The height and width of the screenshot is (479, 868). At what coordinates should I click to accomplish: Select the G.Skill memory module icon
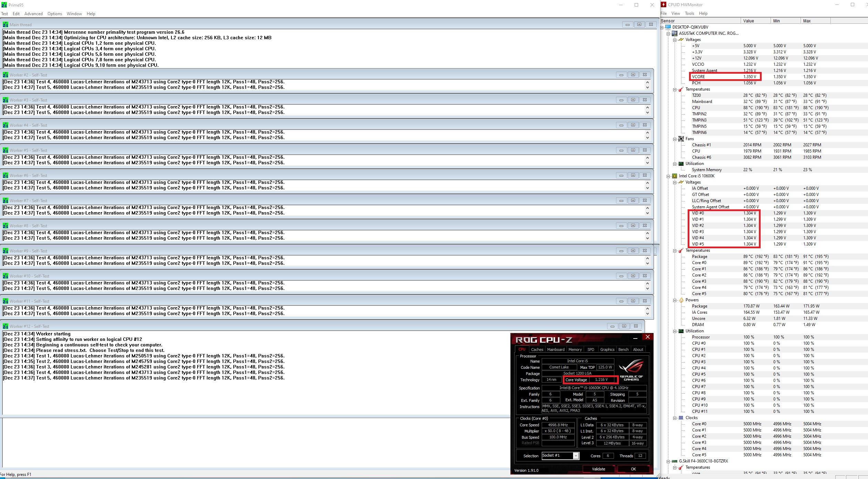coord(674,461)
